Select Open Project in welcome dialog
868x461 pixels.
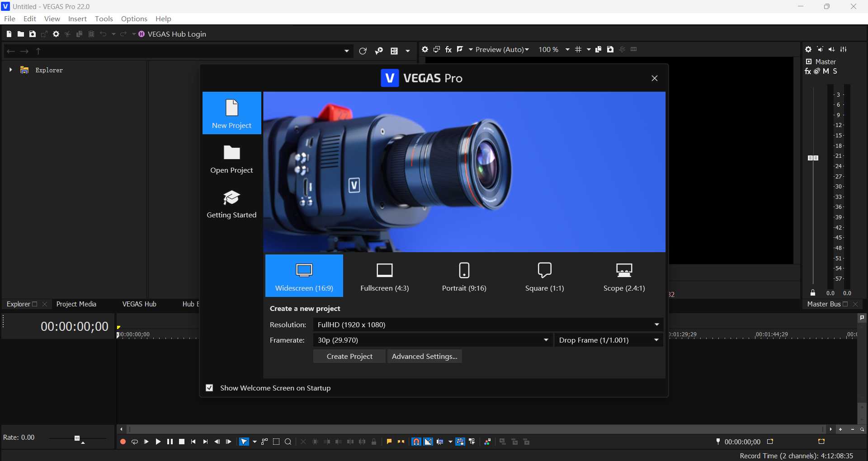point(232,159)
